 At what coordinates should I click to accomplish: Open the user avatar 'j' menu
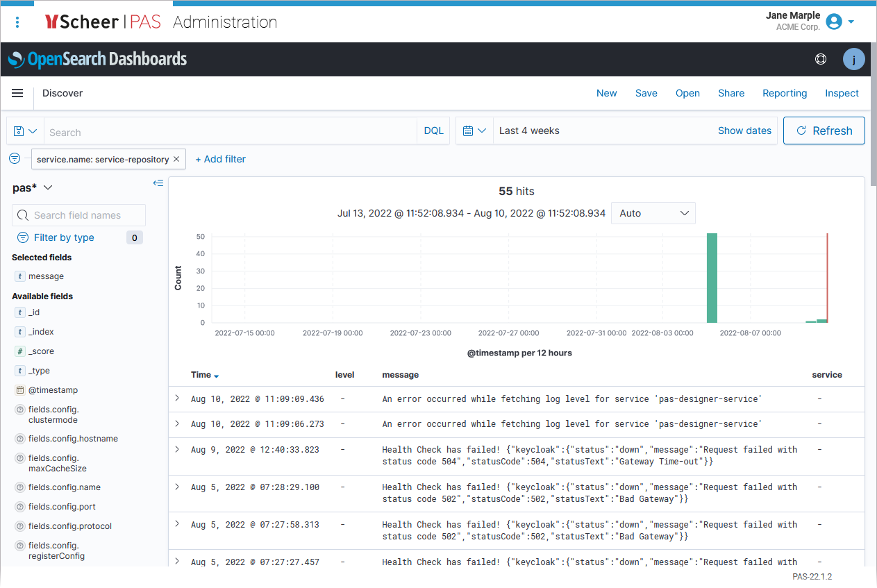coord(853,59)
